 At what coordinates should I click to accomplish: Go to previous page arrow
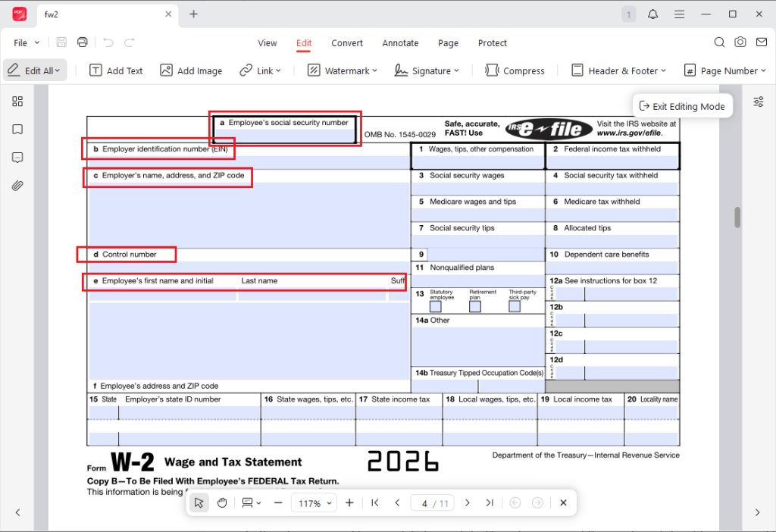[397, 502]
